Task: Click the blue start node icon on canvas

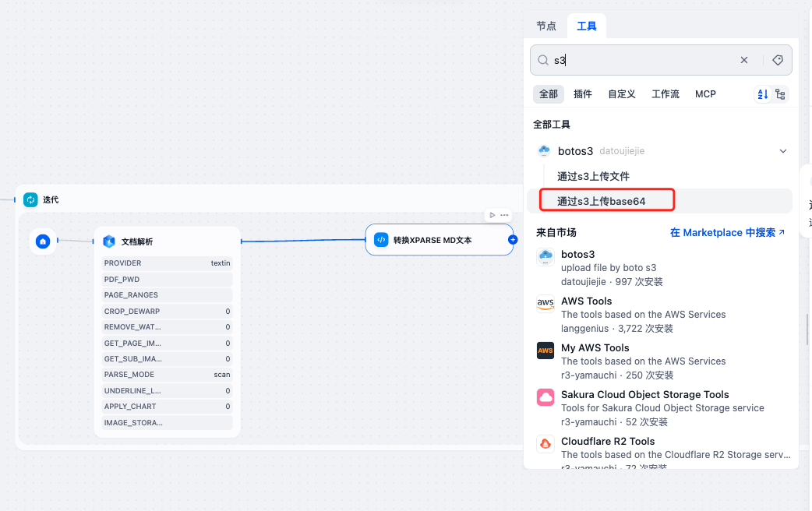Action: [x=43, y=241]
